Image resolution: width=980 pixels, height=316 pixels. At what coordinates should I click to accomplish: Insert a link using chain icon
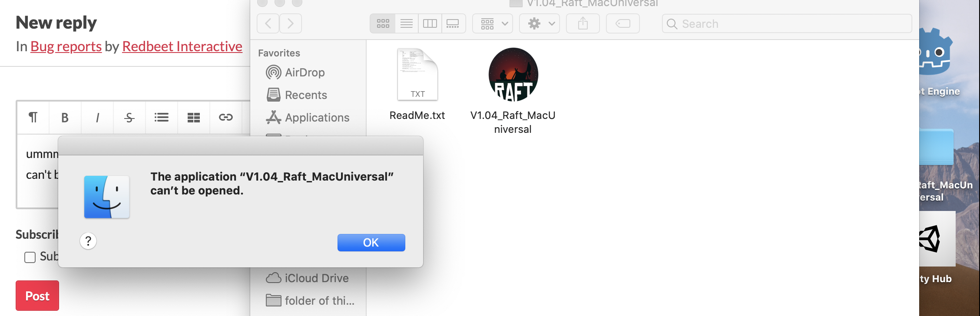pos(226,118)
